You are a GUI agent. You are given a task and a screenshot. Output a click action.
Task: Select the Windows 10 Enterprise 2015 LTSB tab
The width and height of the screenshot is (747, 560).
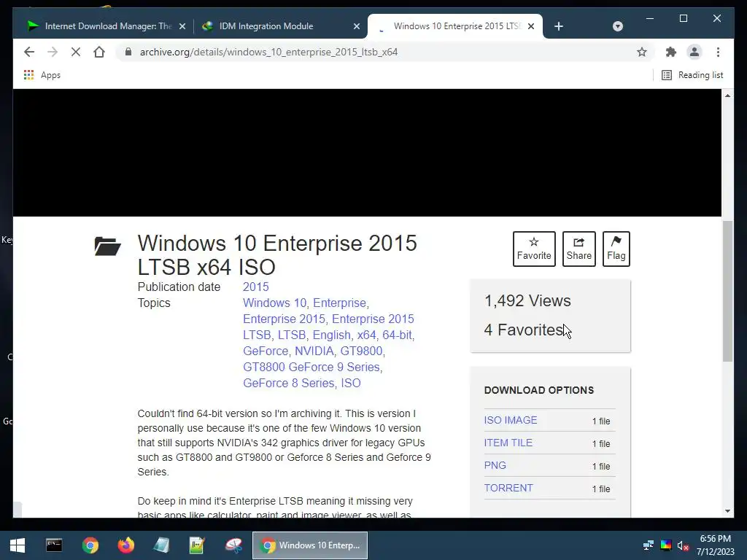coord(455,26)
